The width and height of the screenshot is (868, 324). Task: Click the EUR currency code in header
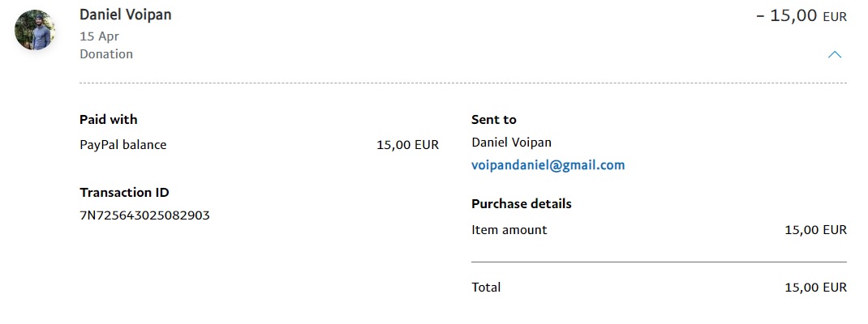[835, 17]
